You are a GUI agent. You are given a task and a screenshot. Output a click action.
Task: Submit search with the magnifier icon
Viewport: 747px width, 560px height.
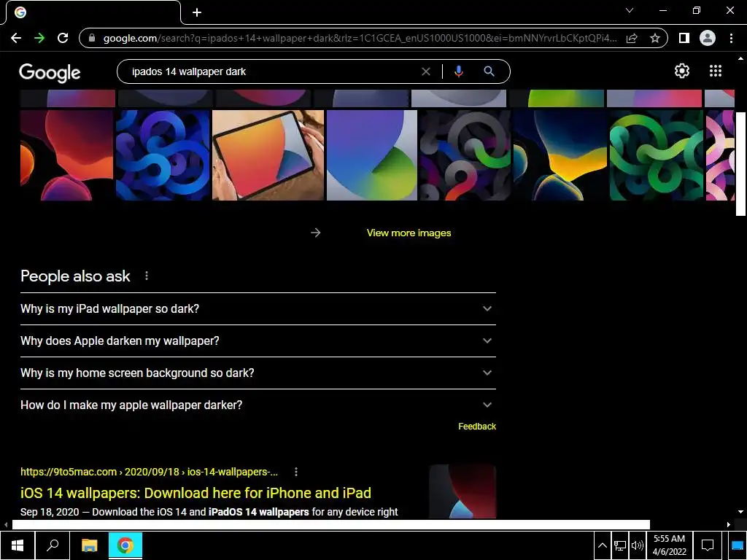[489, 71]
